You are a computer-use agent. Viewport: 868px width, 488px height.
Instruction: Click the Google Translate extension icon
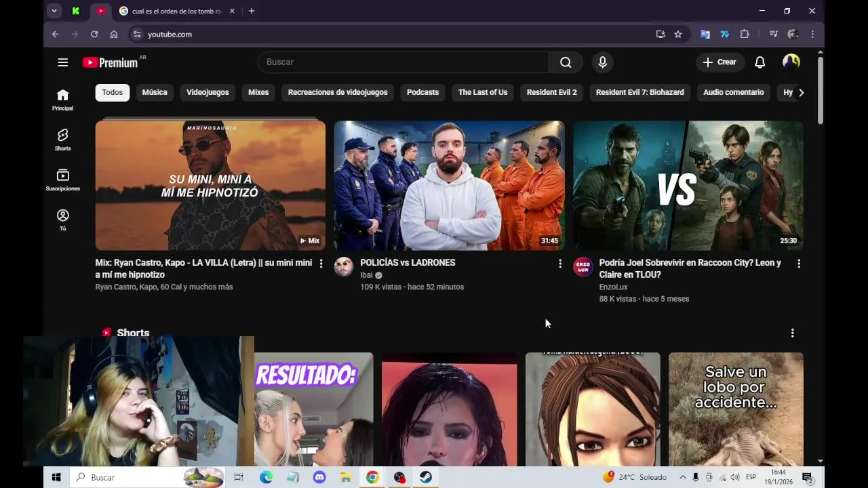(705, 34)
